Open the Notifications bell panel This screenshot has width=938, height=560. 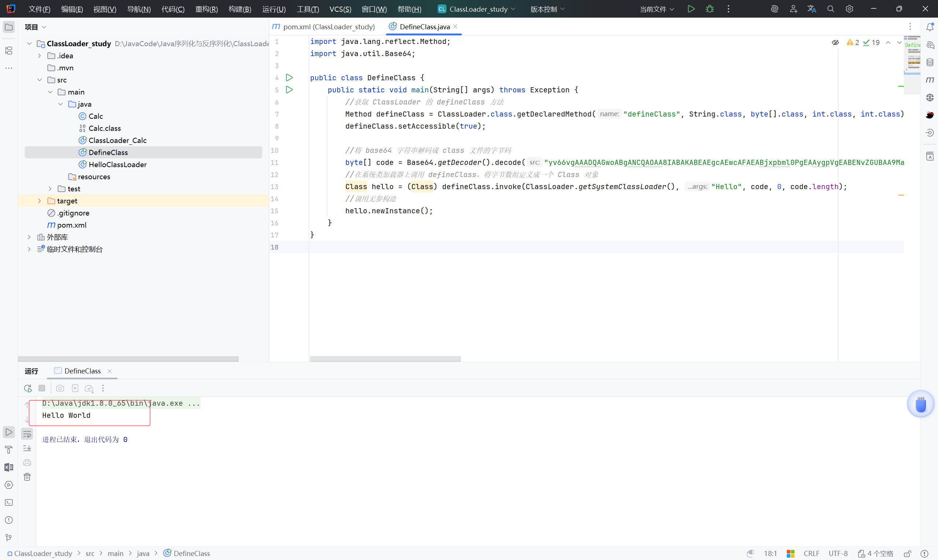pyautogui.click(x=930, y=27)
